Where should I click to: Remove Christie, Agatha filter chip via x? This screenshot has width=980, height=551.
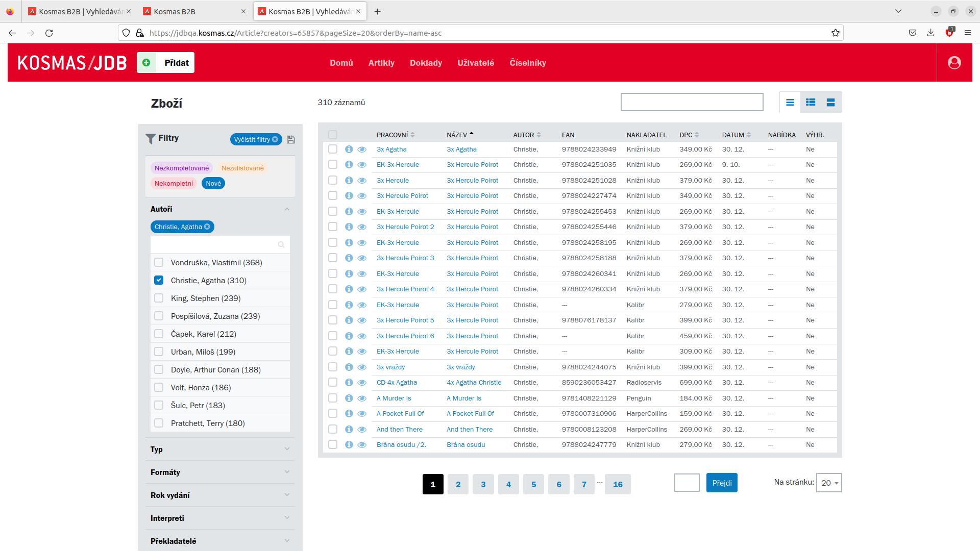pyautogui.click(x=207, y=227)
